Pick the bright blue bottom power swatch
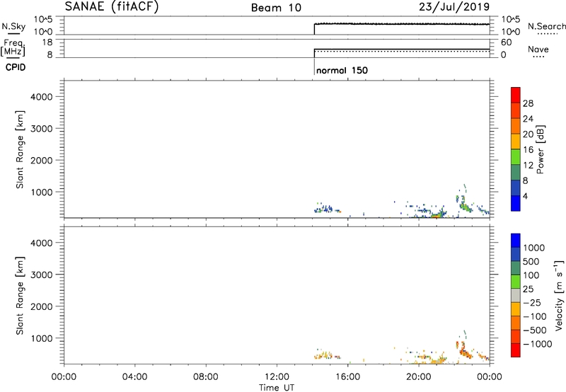 coord(516,203)
